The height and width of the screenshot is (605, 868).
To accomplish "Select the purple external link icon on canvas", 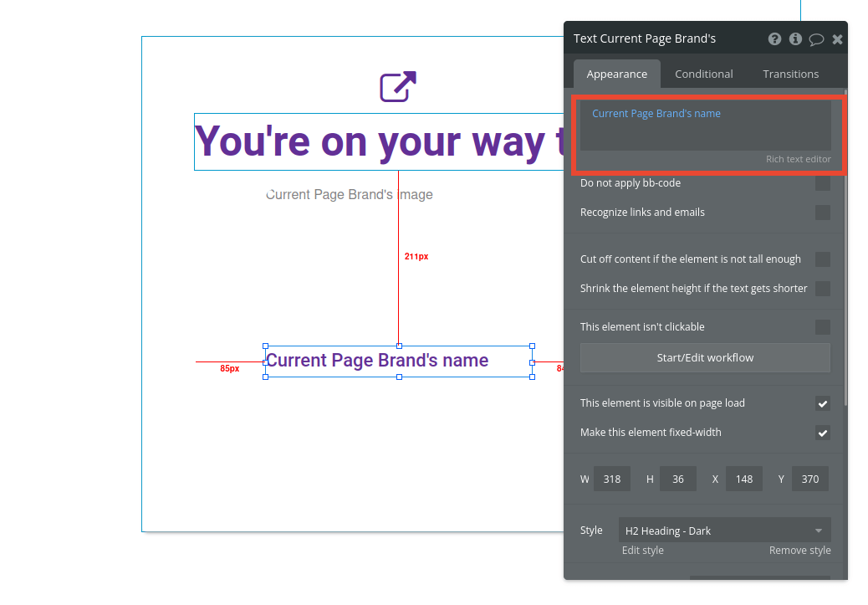I will point(396,85).
